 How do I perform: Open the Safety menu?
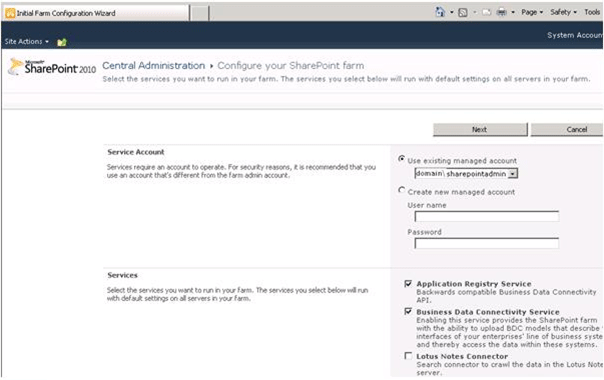click(563, 12)
